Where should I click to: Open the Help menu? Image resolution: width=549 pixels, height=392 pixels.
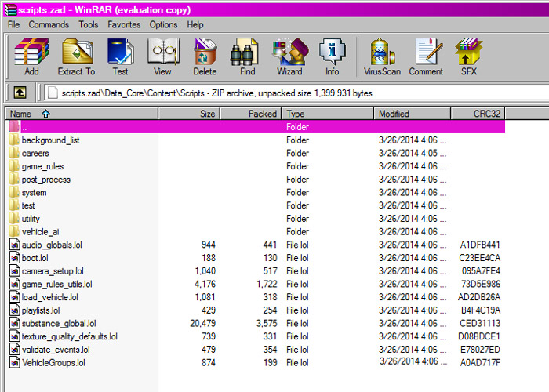click(195, 24)
